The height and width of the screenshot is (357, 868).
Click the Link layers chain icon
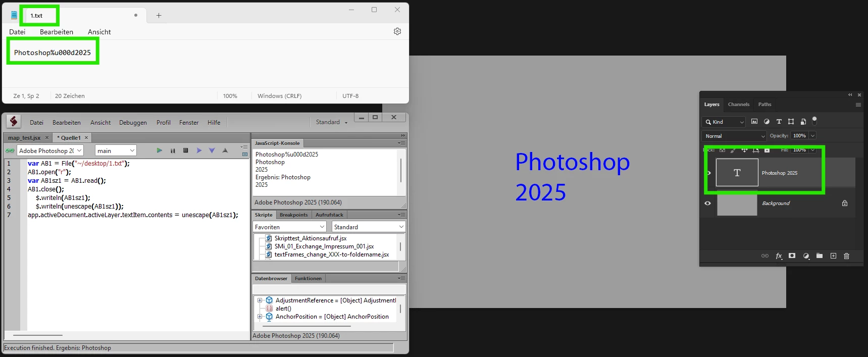(x=765, y=256)
